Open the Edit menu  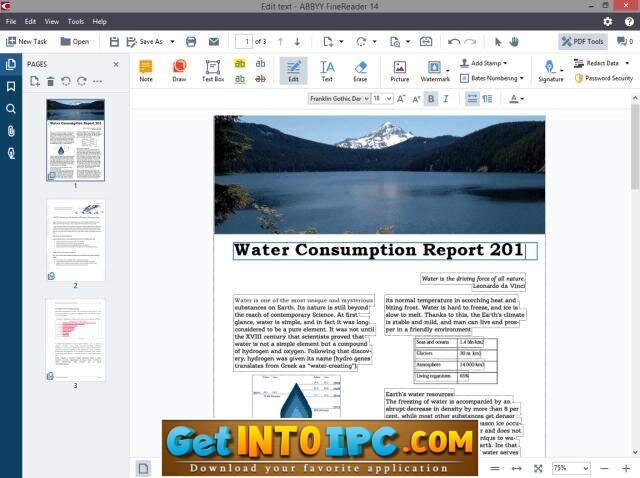click(x=30, y=21)
